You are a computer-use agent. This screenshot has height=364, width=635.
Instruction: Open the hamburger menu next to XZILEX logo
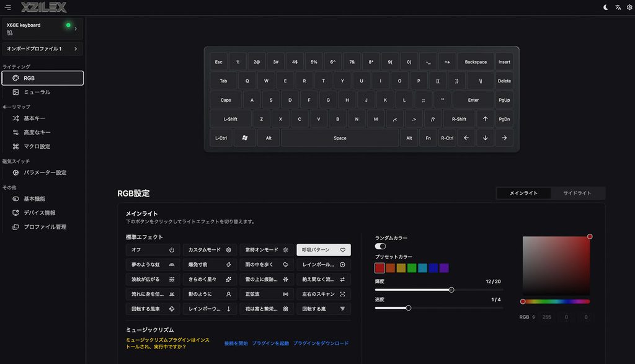click(7, 7)
